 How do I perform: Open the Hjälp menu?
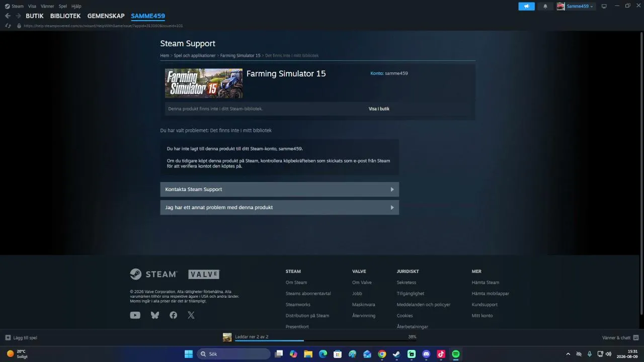pos(76,6)
